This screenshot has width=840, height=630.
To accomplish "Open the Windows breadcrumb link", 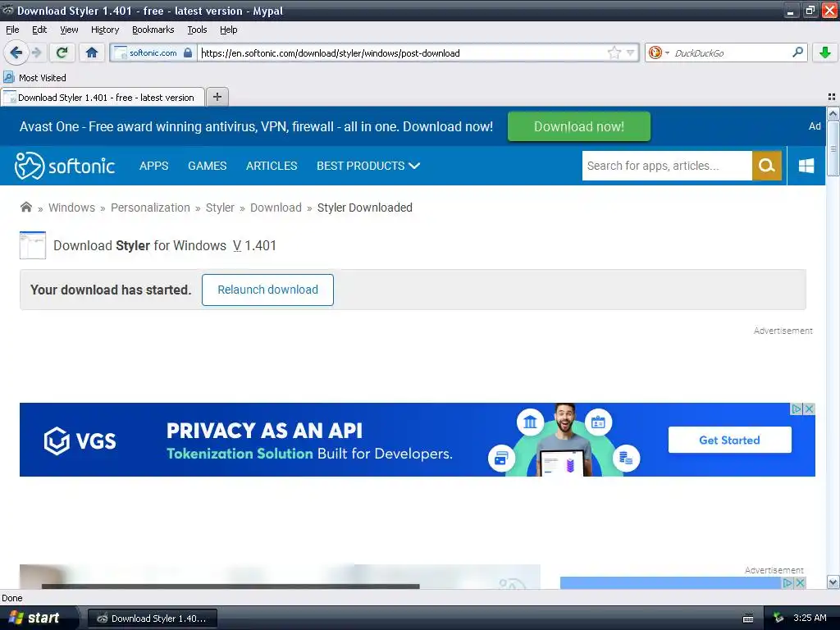I will click(72, 208).
